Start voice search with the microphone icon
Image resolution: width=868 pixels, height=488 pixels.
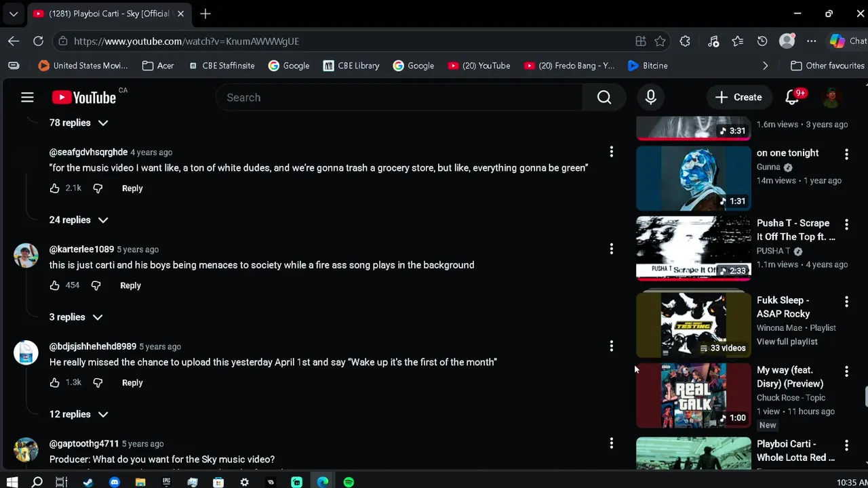click(x=650, y=98)
